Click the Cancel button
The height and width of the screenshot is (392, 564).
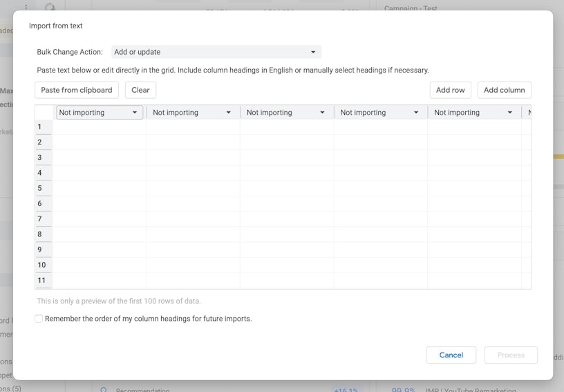[451, 355]
